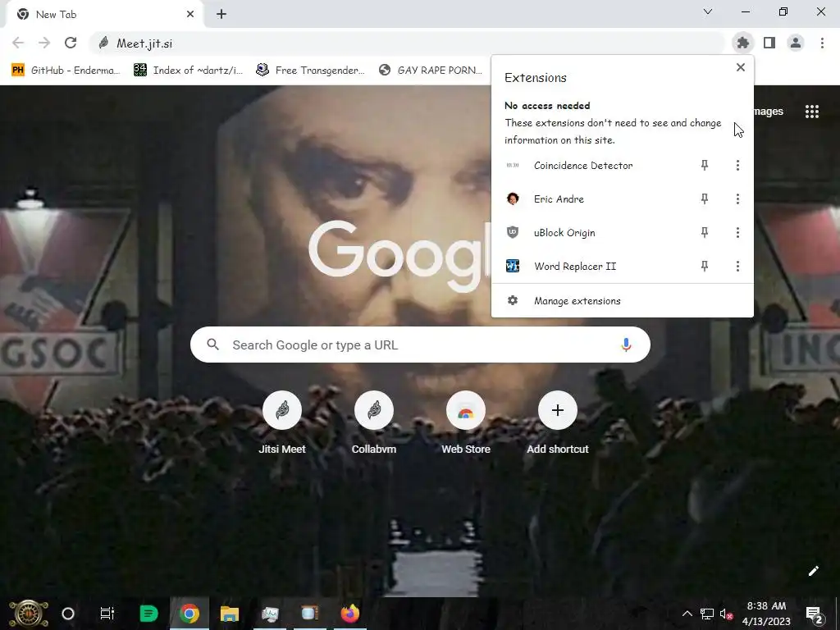Click the search magnifier icon

point(212,345)
